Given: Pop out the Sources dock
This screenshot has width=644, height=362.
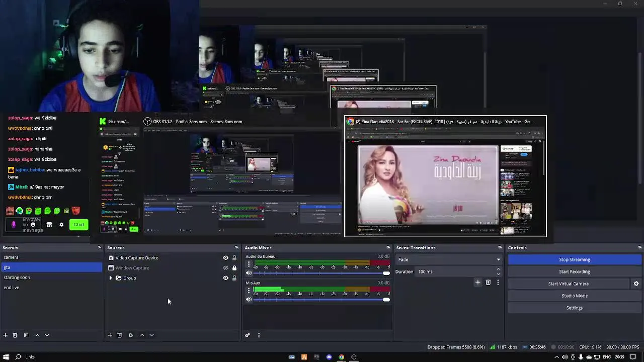Looking at the screenshot, I should (236, 248).
